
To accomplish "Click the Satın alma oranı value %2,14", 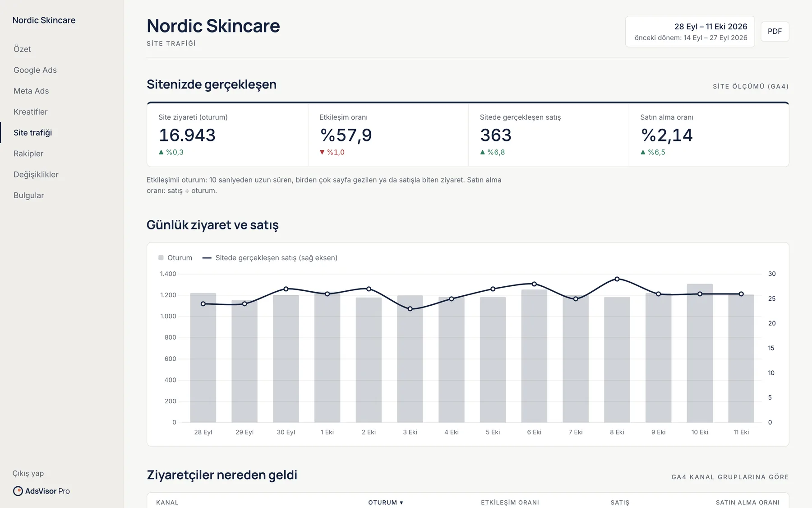I will pos(667,135).
